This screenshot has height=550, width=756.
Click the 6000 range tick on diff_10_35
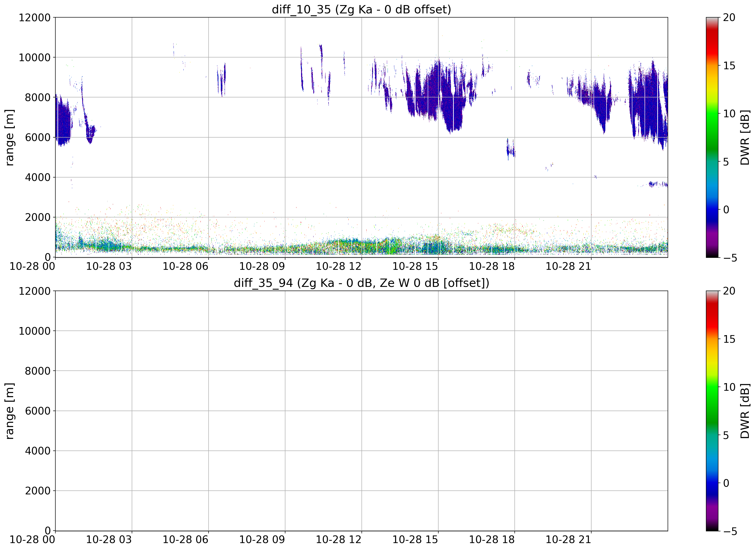pos(38,137)
